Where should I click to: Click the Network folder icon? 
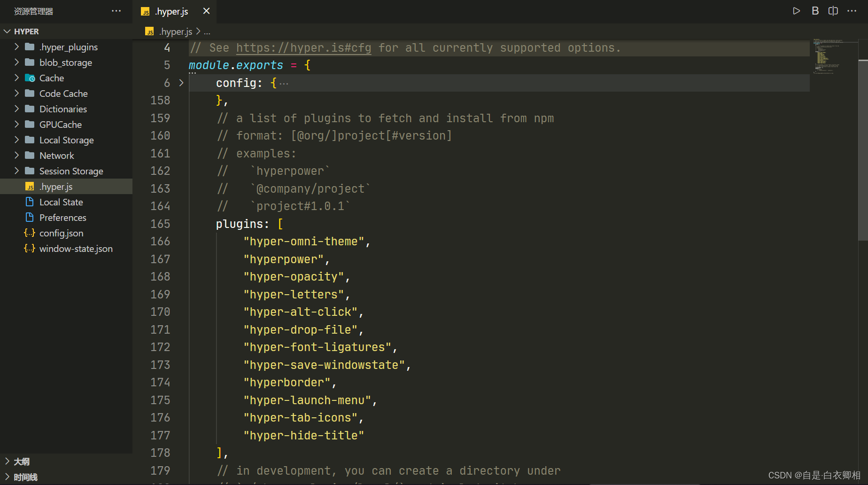click(30, 155)
